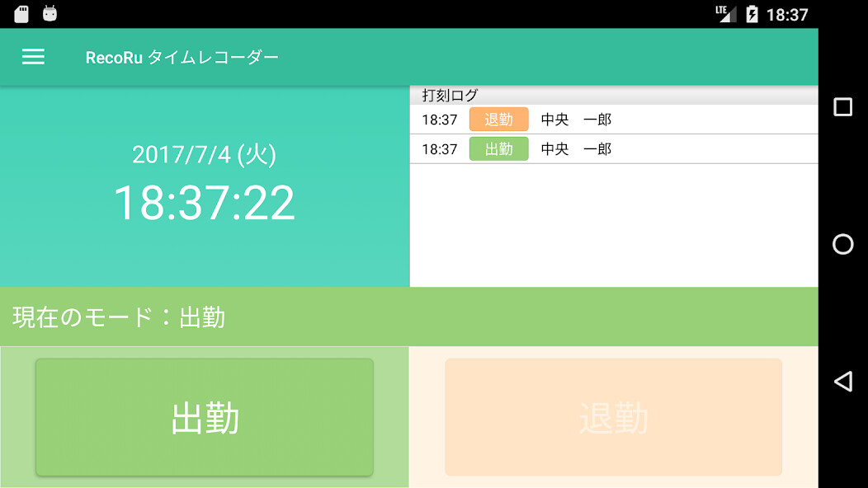This screenshot has width=868, height=488.
Task: Click the 18:37 time in 退勤 row
Action: 440,120
